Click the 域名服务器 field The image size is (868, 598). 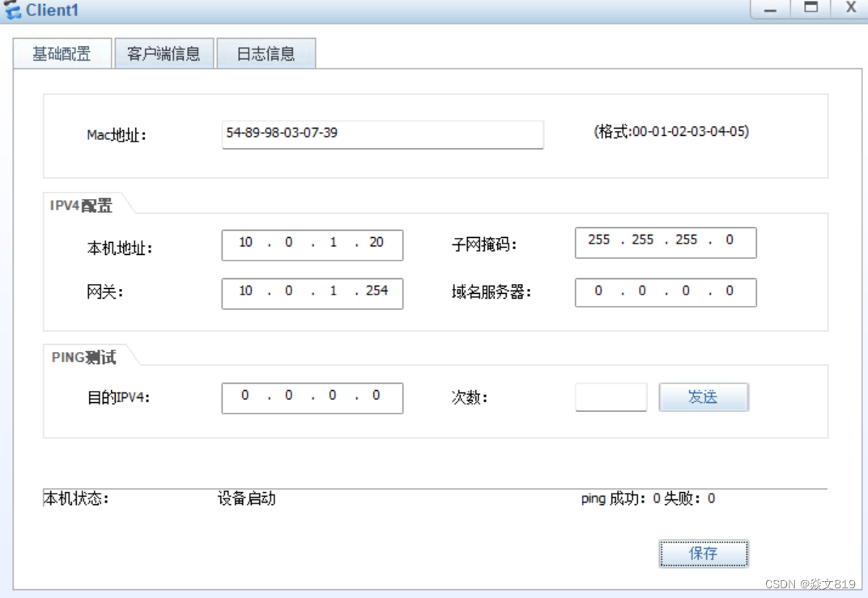point(666,293)
